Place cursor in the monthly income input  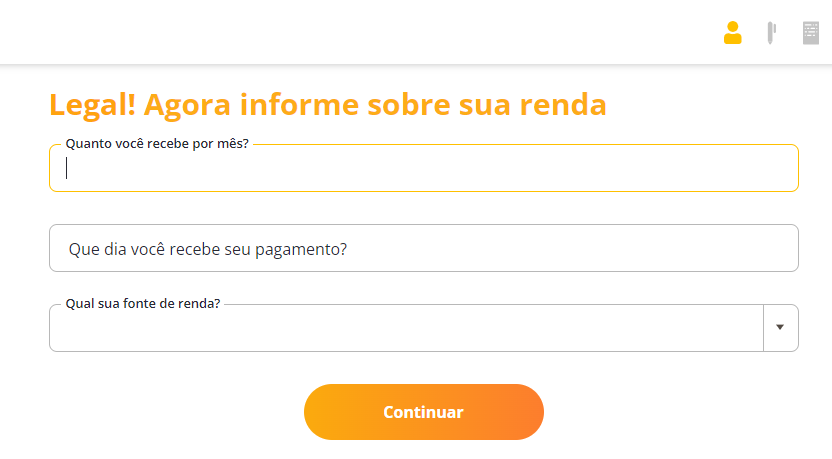(x=423, y=168)
